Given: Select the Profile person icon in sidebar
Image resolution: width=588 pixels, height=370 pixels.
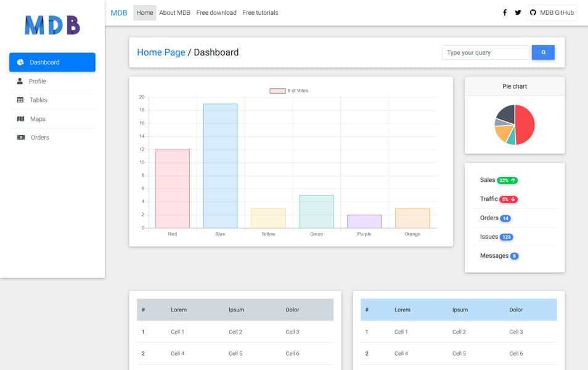Looking at the screenshot, I should click(x=20, y=81).
